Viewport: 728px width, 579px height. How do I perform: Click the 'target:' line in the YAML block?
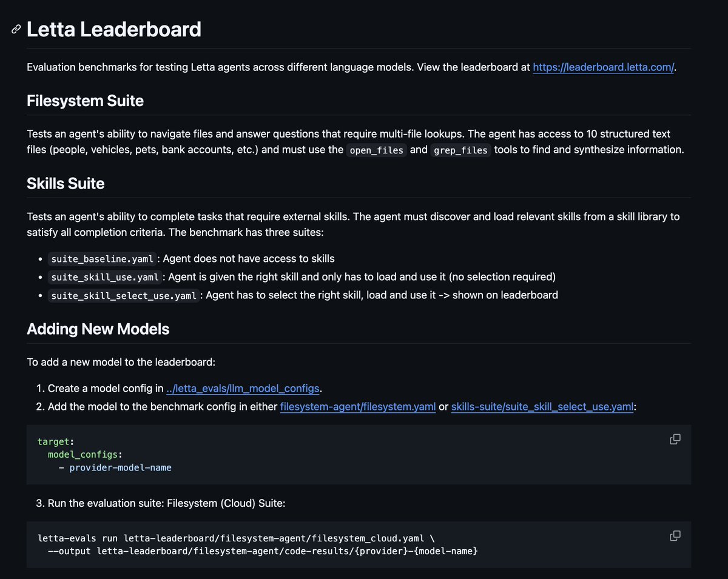coord(55,442)
